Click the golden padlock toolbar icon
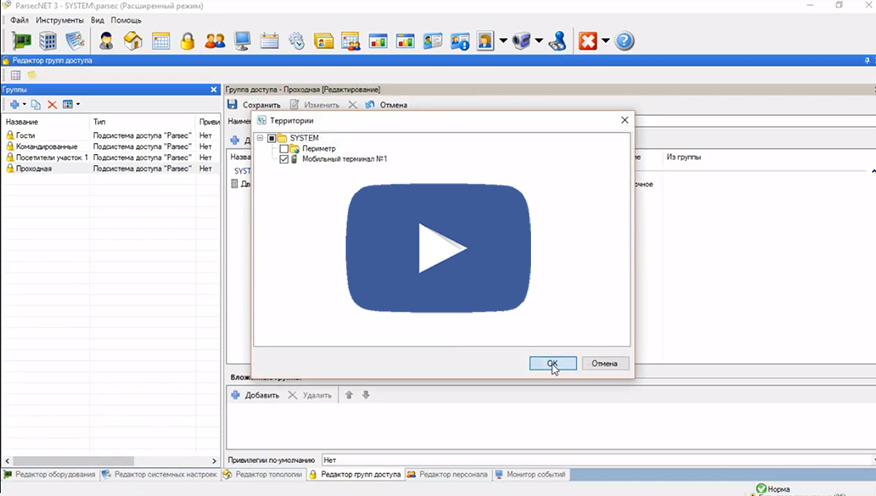The width and height of the screenshot is (876, 496). [188, 41]
